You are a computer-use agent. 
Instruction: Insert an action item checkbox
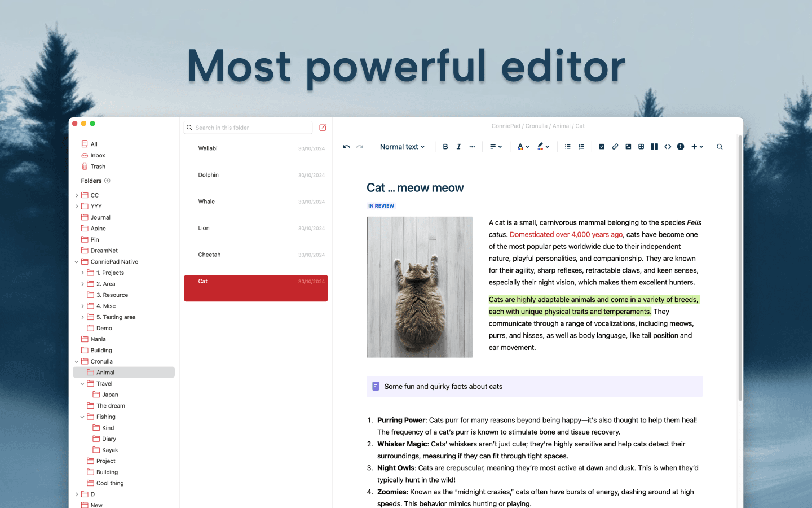click(x=602, y=147)
